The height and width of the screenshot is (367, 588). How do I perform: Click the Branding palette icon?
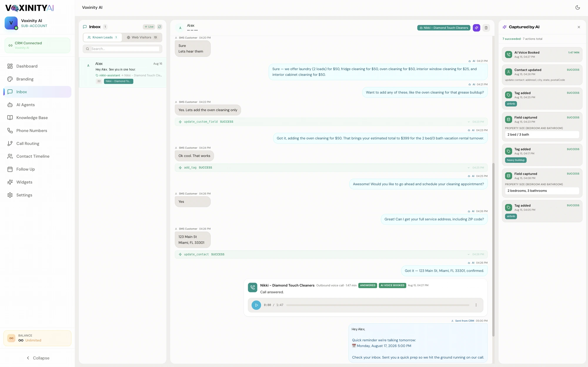click(x=10, y=79)
